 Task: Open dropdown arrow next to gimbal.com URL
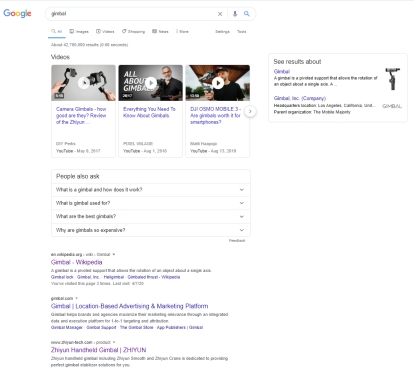click(76, 298)
